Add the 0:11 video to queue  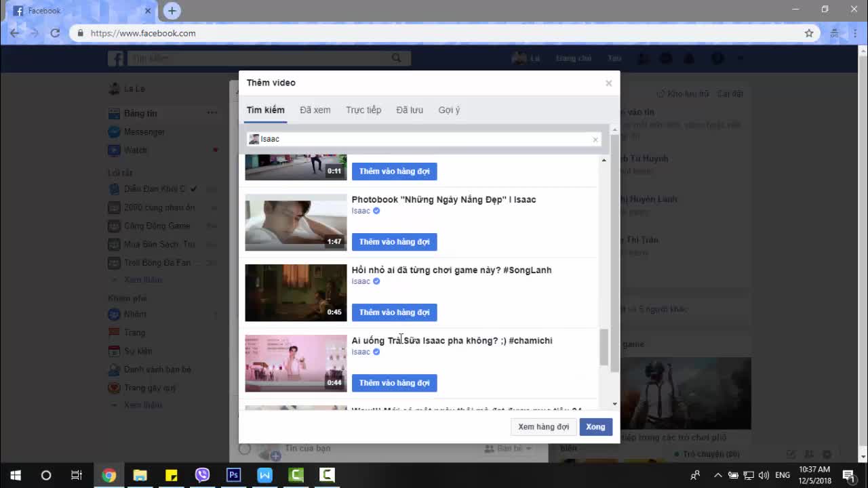(394, 171)
